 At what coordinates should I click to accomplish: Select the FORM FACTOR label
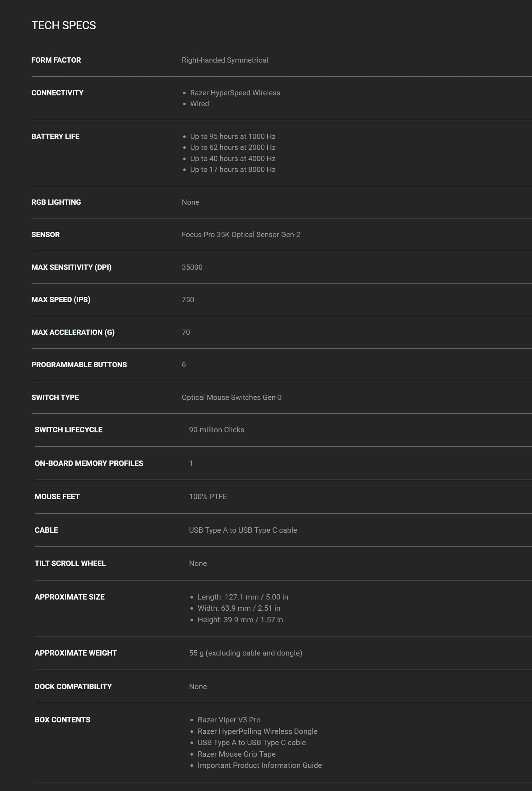click(x=56, y=60)
